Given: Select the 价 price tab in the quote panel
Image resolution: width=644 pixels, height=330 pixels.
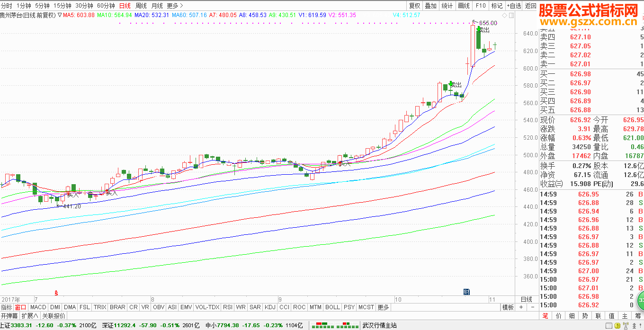Looking at the screenshot, I should coord(559,316).
